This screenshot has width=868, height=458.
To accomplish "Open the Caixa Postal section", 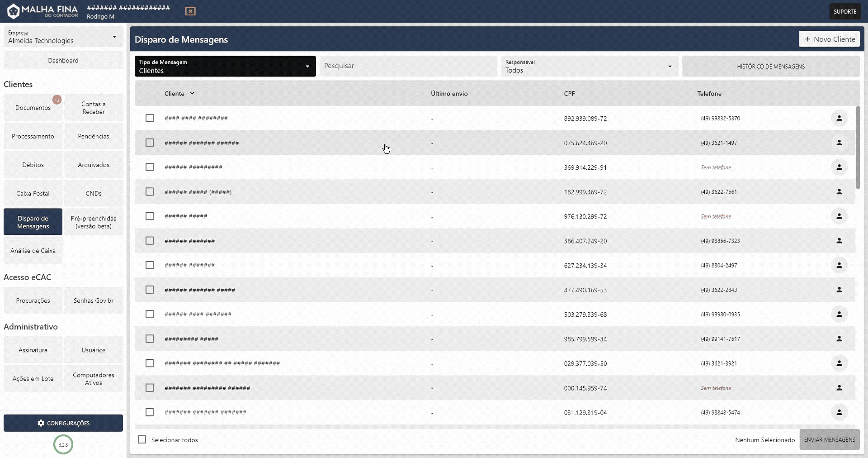I will click(x=32, y=193).
